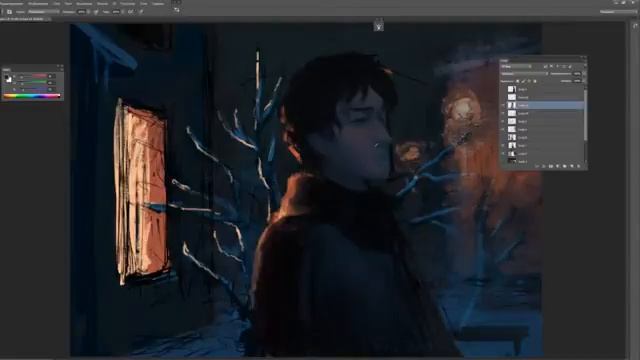The height and width of the screenshot is (360, 640).
Task: Open the layer filter kind dropdown
Action: point(516,67)
